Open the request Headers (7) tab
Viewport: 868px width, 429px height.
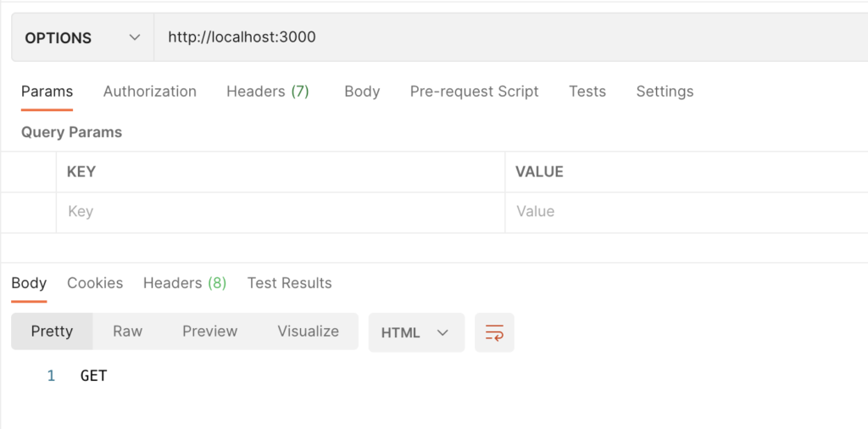pos(267,92)
